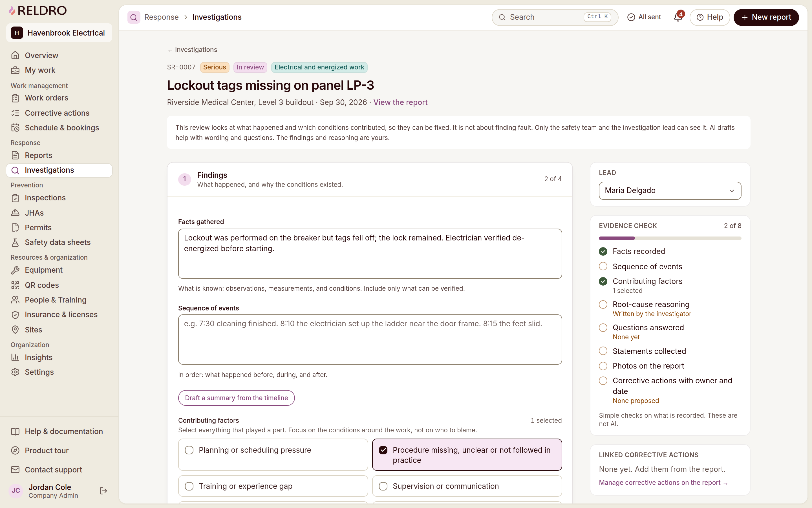Screen dimensions: 812x508
Task: Click into the Facts gathered text box
Action: tap(370, 254)
